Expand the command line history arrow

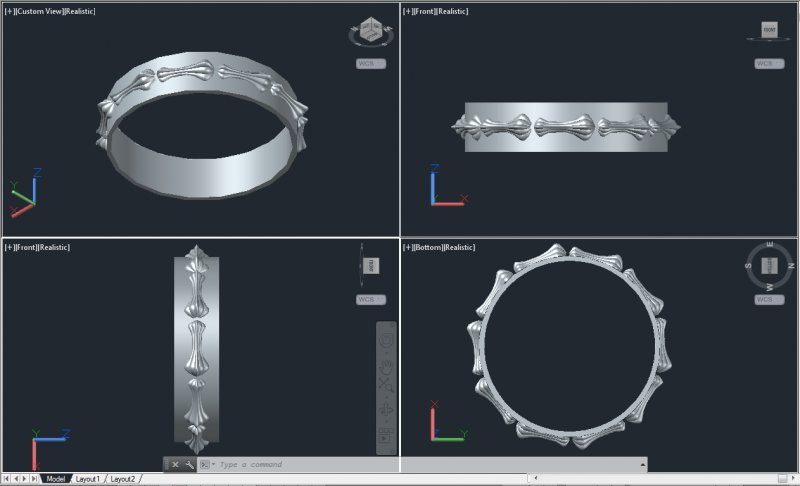[642, 465]
